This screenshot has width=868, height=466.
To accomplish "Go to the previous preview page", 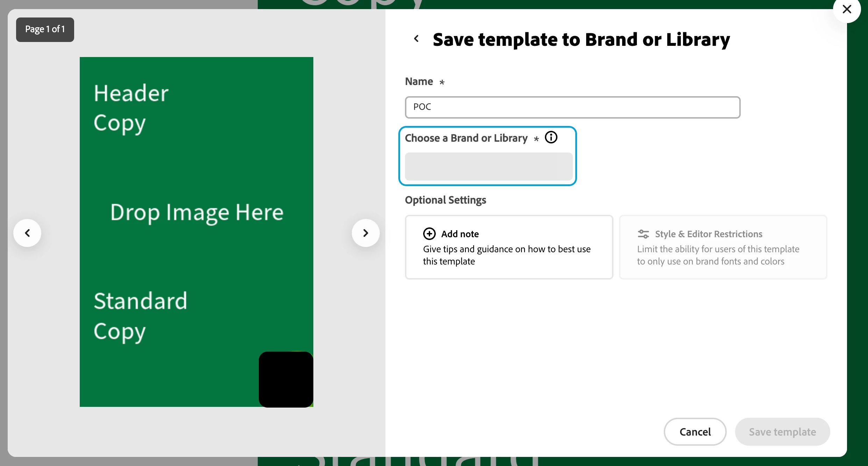I will pyautogui.click(x=27, y=233).
